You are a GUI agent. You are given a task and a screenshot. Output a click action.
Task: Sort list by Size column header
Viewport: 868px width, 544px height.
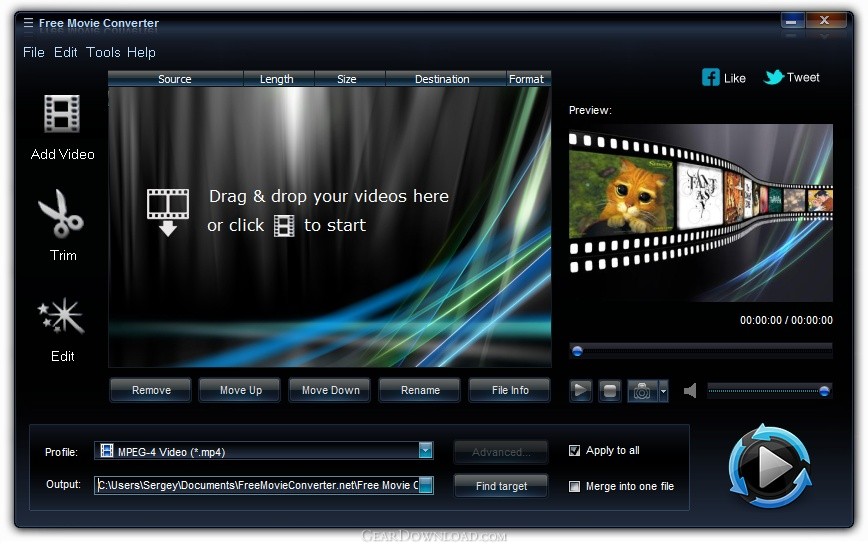click(349, 79)
